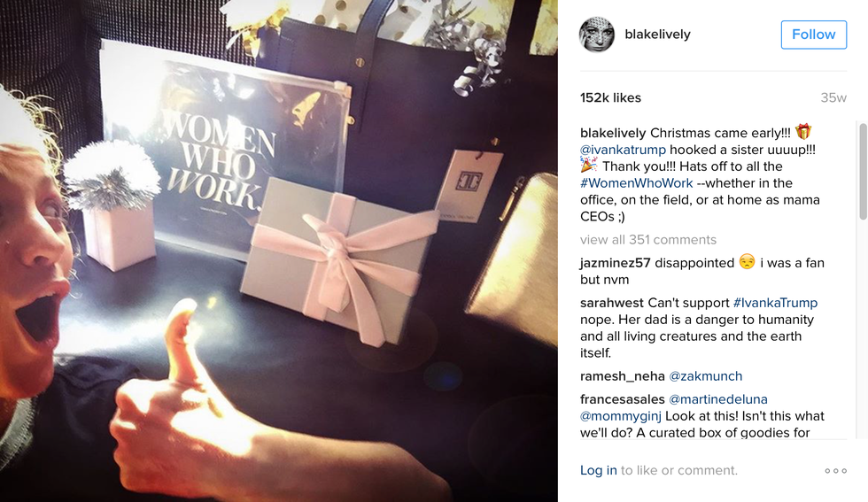This screenshot has width=868, height=502.
Task: Click the blakelively profile avatar
Action: point(597,35)
